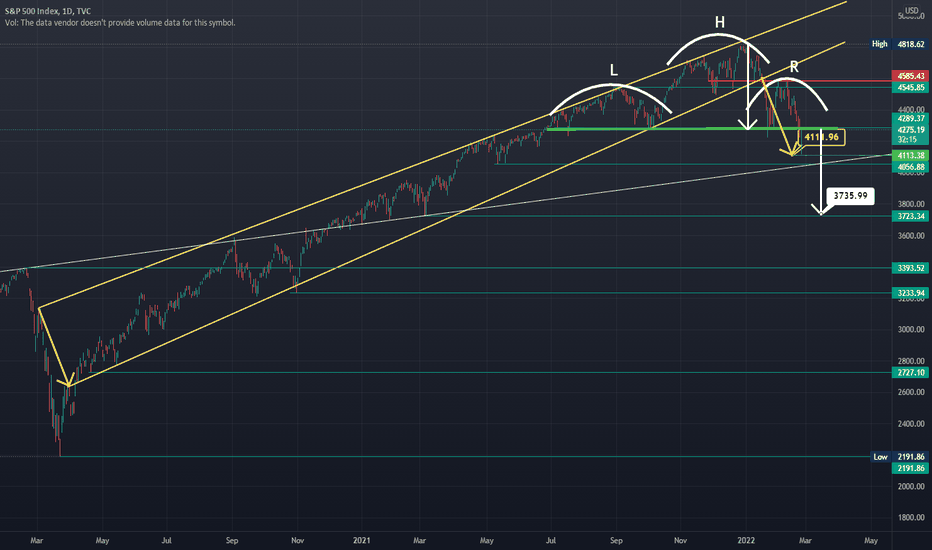Click the 4289.37 price label
This screenshot has height=550, width=932.
tap(910, 118)
